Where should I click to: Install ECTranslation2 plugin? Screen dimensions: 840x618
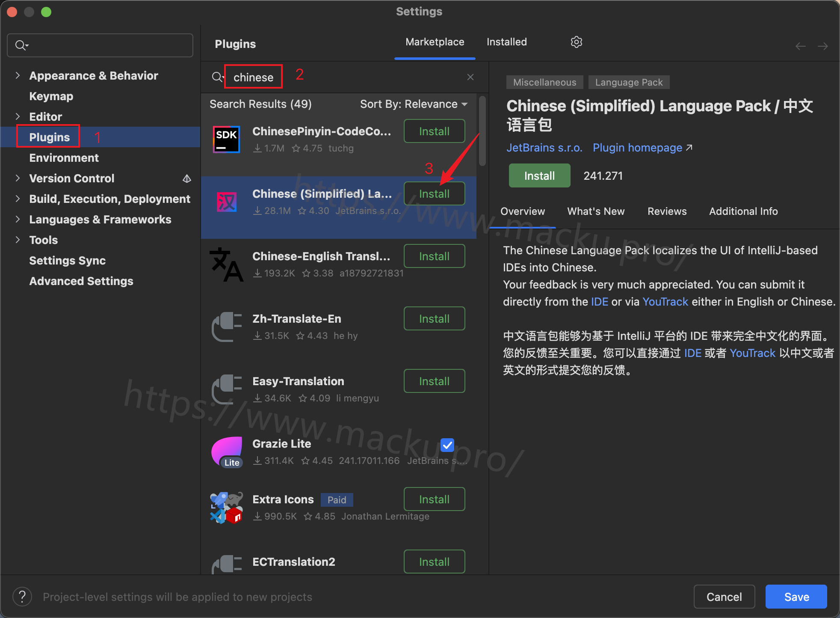coord(434,562)
